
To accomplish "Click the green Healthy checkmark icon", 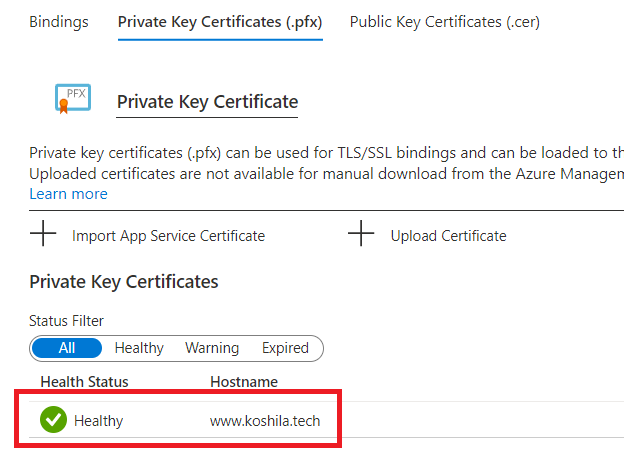I will coord(53,419).
